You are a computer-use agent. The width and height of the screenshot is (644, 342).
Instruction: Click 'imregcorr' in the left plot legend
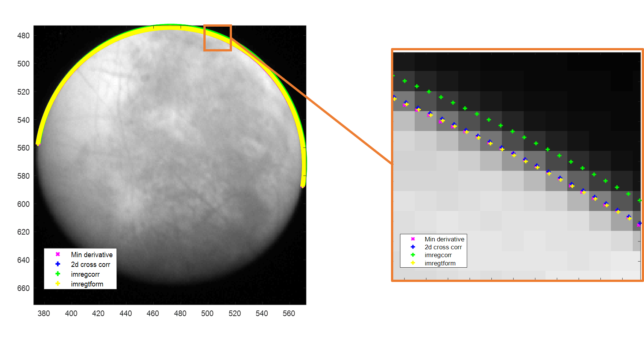pyautogui.click(x=85, y=274)
